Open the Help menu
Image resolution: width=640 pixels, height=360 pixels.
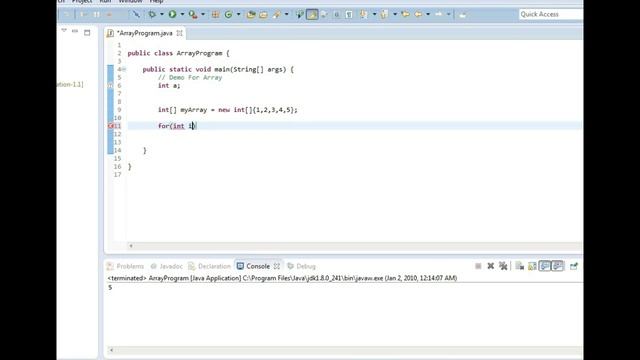(156, 2)
